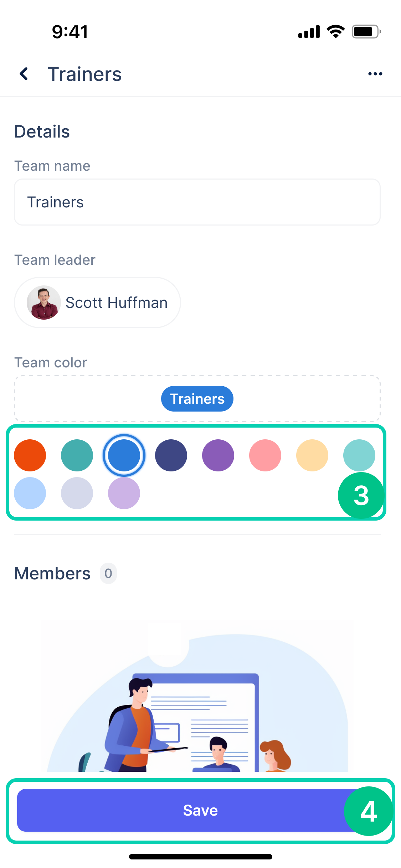Choose the pale yellow team color

(x=312, y=455)
